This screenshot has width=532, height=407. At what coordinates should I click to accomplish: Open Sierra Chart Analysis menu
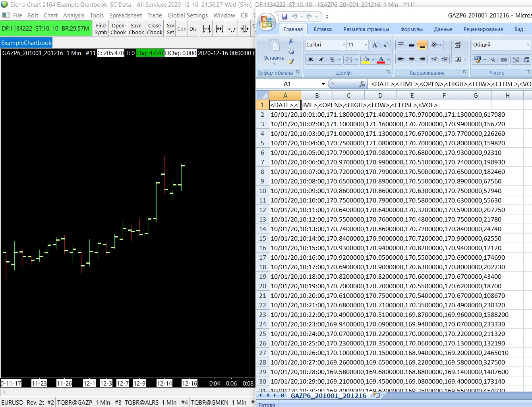tap(74, 15)
